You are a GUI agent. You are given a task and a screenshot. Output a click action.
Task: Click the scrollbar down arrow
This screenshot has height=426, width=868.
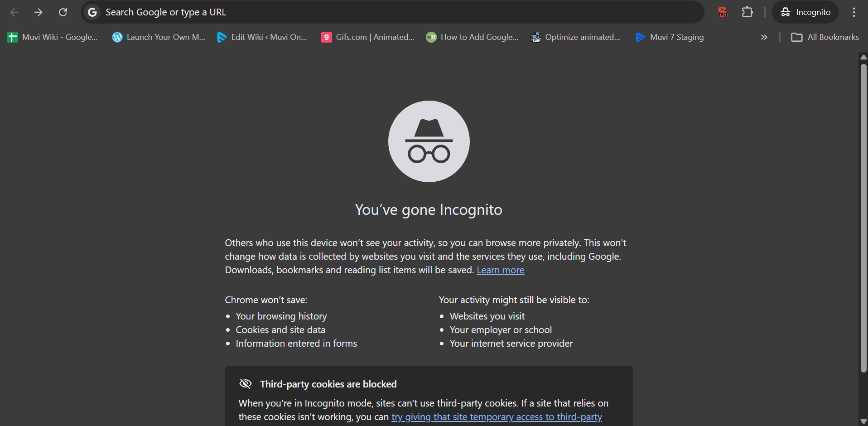click(863, 421)
